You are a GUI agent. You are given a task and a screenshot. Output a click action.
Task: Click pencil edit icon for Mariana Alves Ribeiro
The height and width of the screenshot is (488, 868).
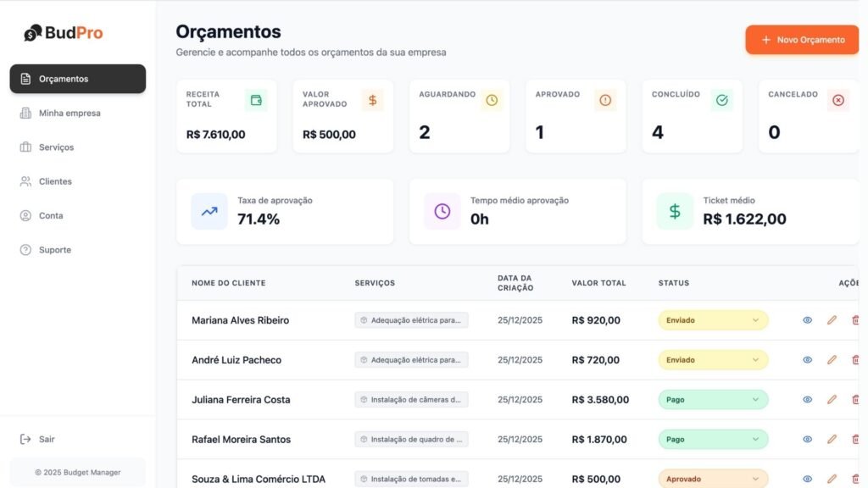pos(832,320)
